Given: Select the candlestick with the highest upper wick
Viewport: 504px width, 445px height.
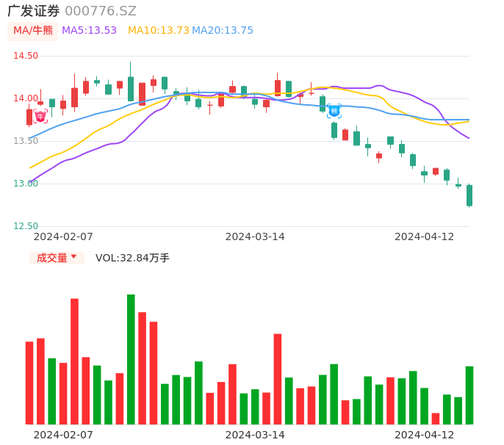Looking at the screenshot, I should 131,82.
